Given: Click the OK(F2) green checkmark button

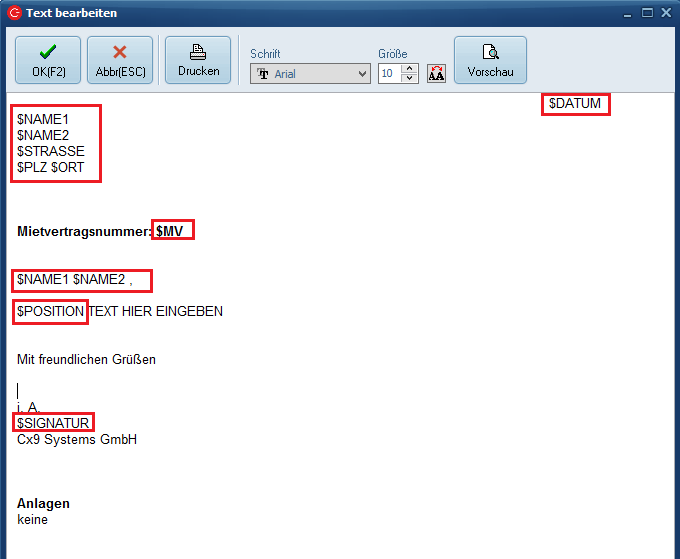Looking at the screenshot, I should pos(48,60).
